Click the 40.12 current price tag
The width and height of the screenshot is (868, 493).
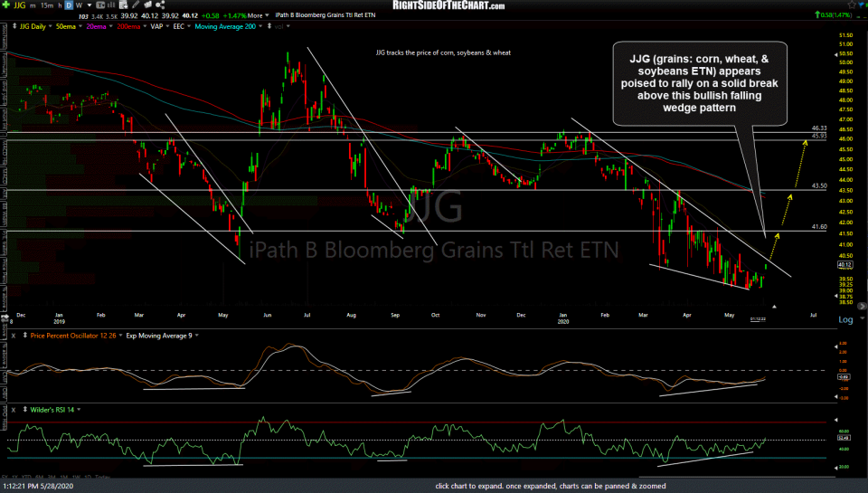point(844,265)
